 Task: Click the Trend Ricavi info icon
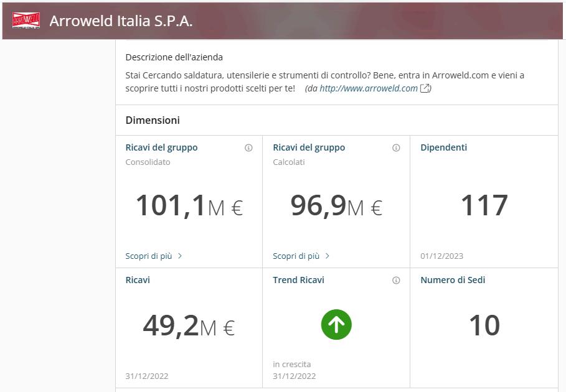point(396,280)
